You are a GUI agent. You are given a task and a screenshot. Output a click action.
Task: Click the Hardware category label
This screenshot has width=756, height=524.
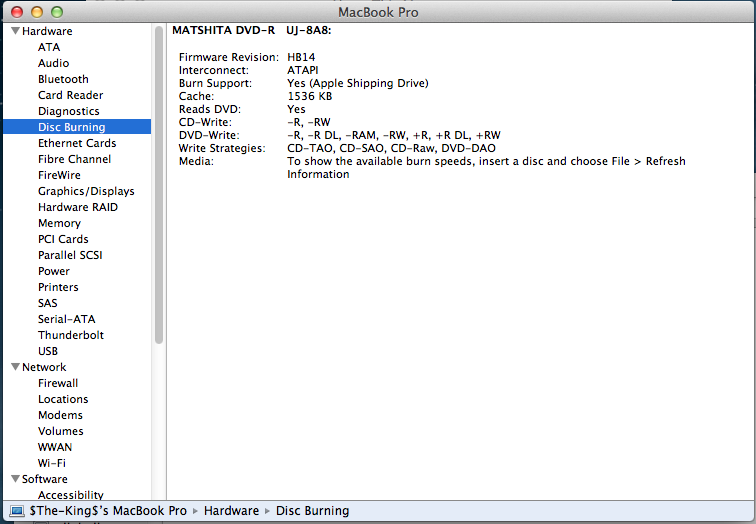click(x=47, y=31)
